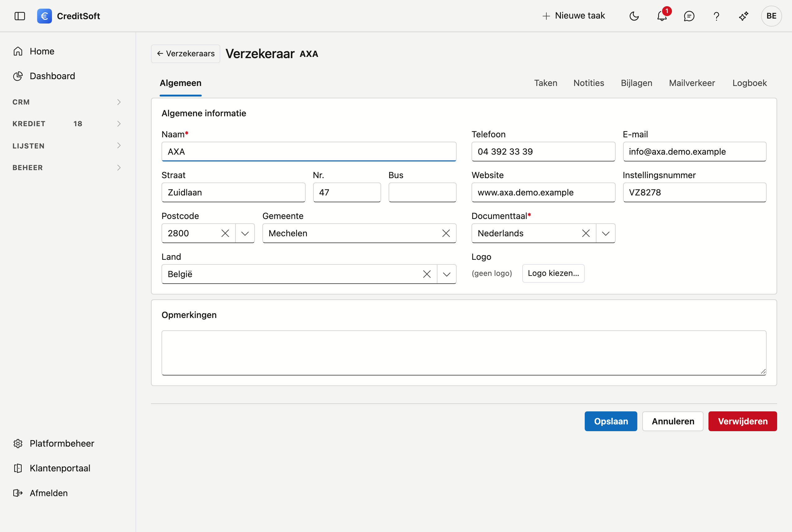792x532 pixels.
Task: Focus the Nr. input field
Action: pos(347,192)
